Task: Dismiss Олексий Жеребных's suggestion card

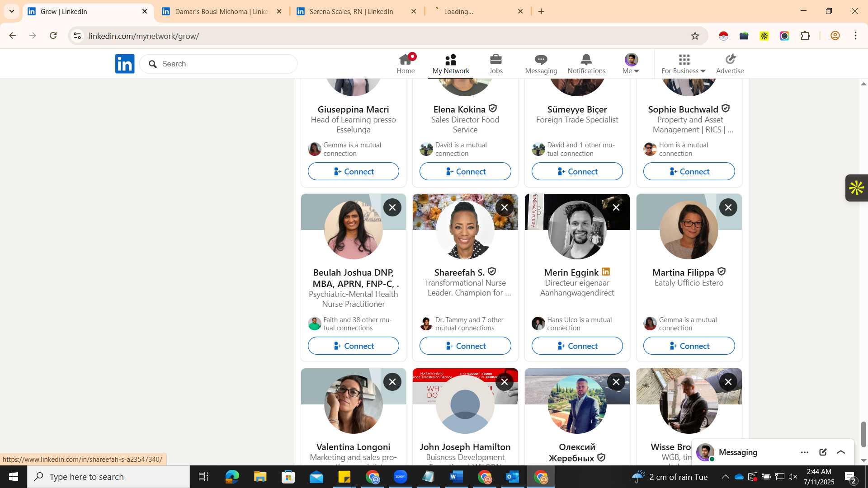Action: click(616, 382)
